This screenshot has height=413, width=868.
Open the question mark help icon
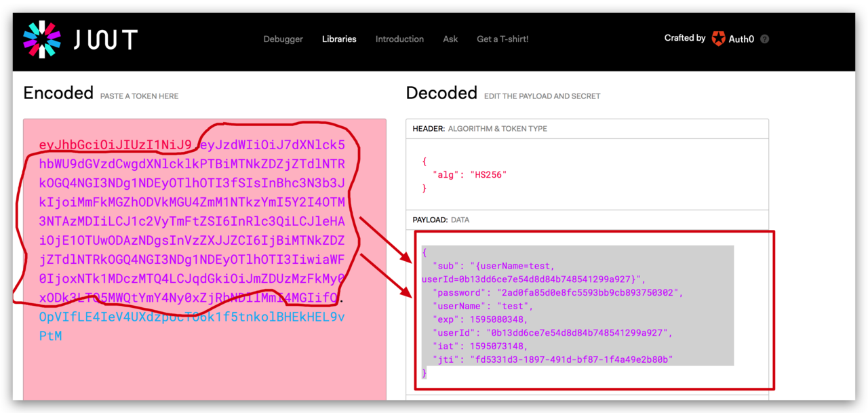765,39
